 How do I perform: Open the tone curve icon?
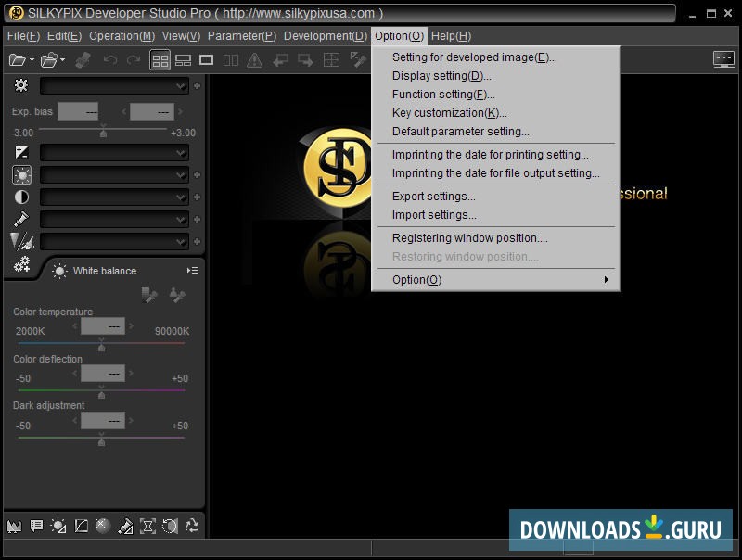click(82, 526)
